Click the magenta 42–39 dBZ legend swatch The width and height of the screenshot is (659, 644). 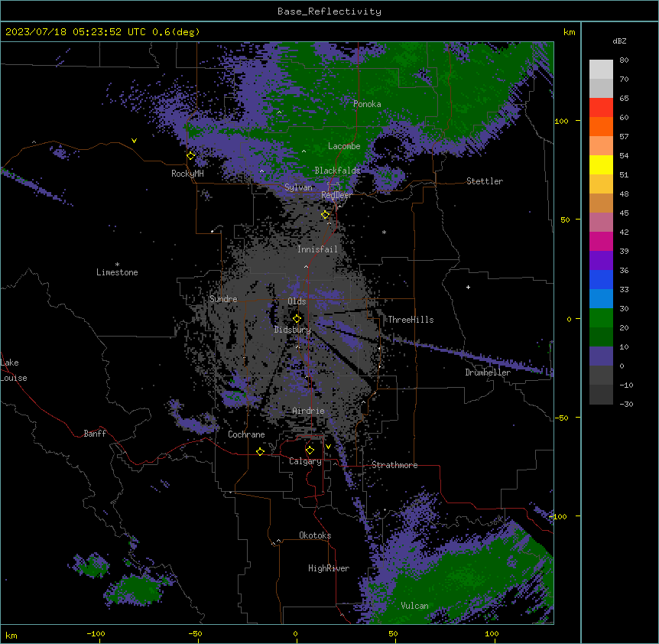pyautogui.click(x=601, y=241)
